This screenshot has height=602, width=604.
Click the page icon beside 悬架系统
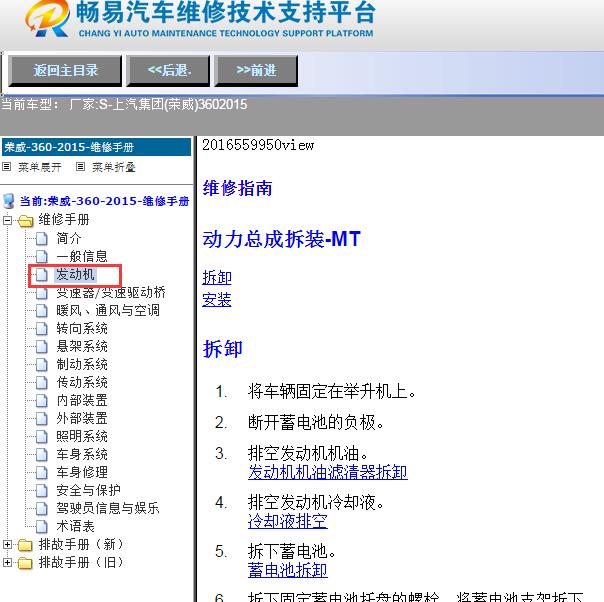click(42, 347)
